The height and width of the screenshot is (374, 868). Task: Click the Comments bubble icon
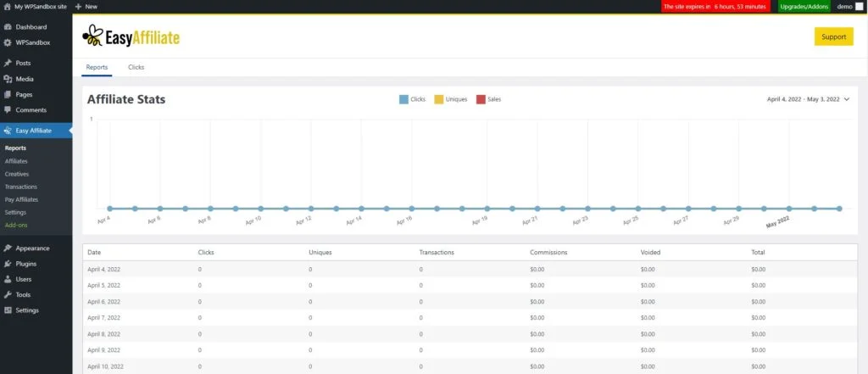[x=8, y=110]
